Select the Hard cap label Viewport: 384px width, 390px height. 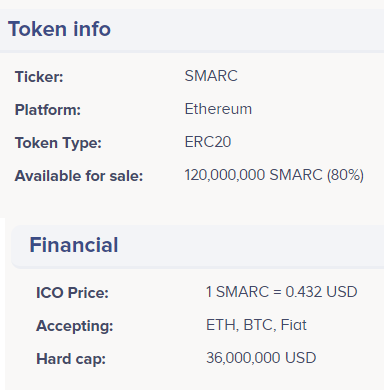tap(71, 359)
